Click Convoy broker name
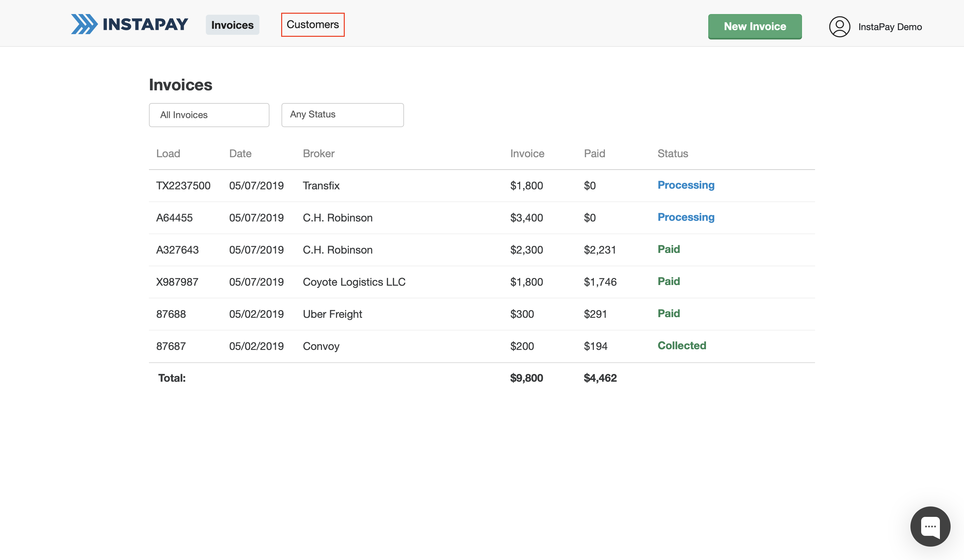 [321, 346]
